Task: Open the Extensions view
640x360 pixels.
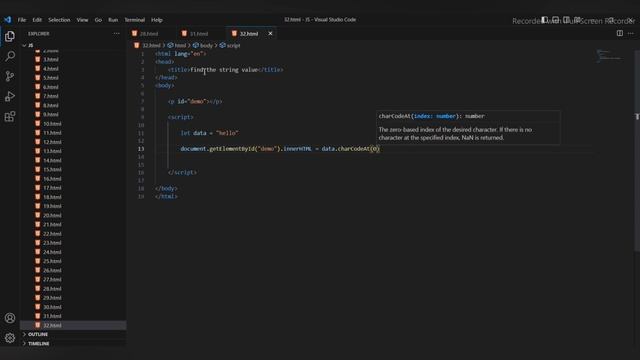Action: (10, 117)
